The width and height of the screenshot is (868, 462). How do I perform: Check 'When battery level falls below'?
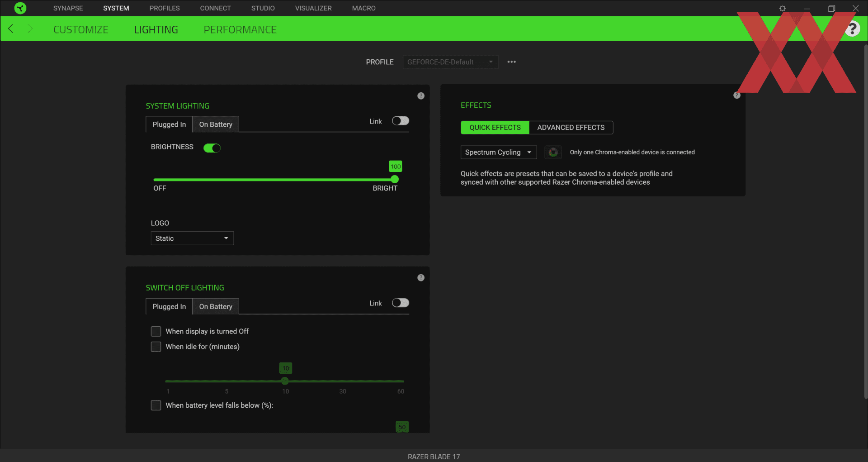[156, 405]
